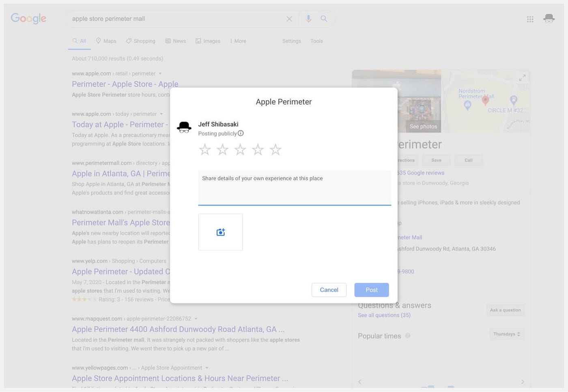This screenshot has width=568, height=392.
Task: Click the Popular times help icon
Action: (x=408, y=336)
